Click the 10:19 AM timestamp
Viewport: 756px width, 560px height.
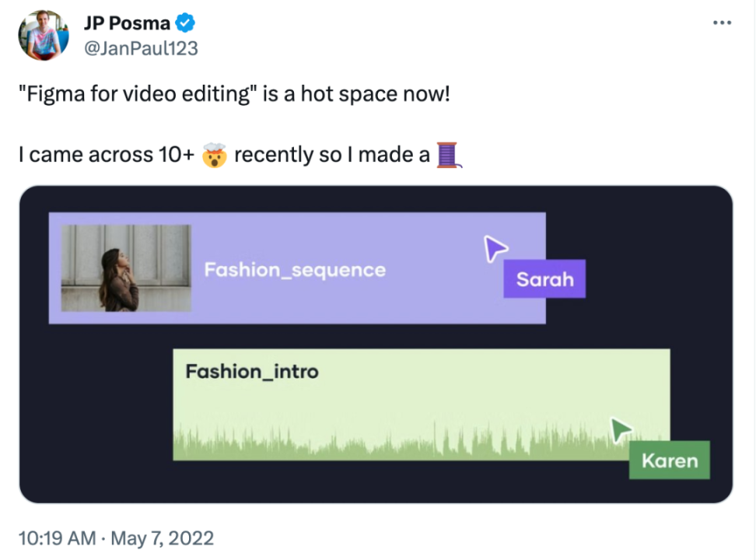56,537
